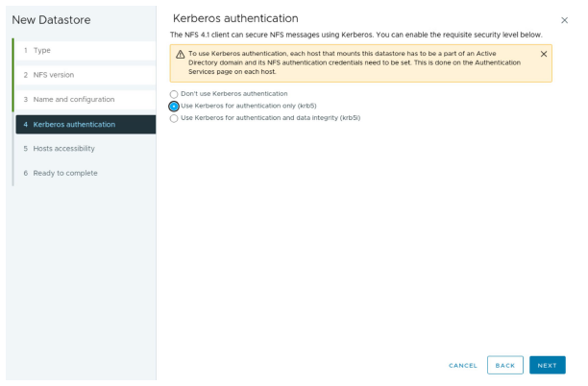
Task: Click the warning triangle icon in banner
Action: point(180,54)
